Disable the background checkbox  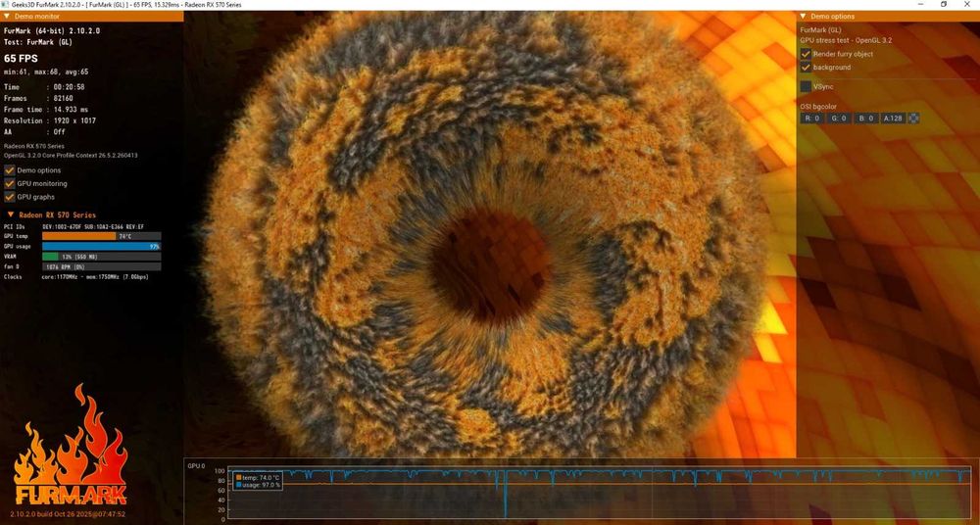[806, 67]
